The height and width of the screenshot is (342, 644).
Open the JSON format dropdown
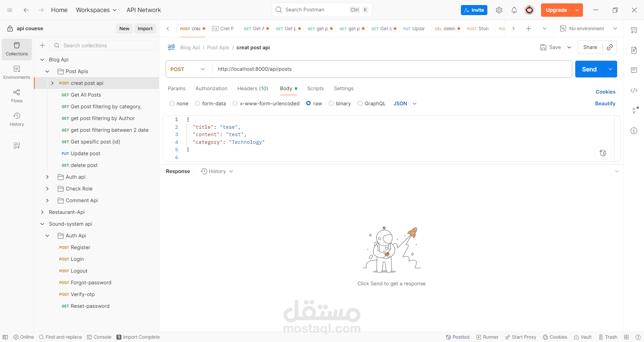coord(405,104)
